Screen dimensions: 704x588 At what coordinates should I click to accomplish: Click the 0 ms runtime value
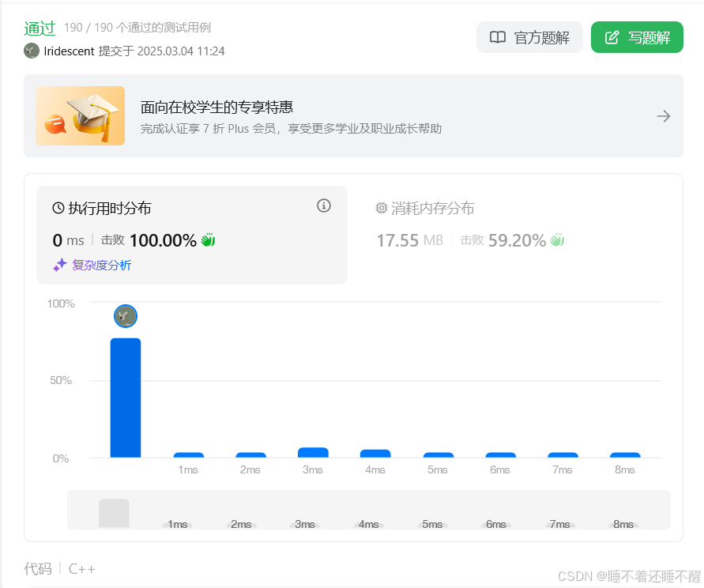(x=68, y=240)
